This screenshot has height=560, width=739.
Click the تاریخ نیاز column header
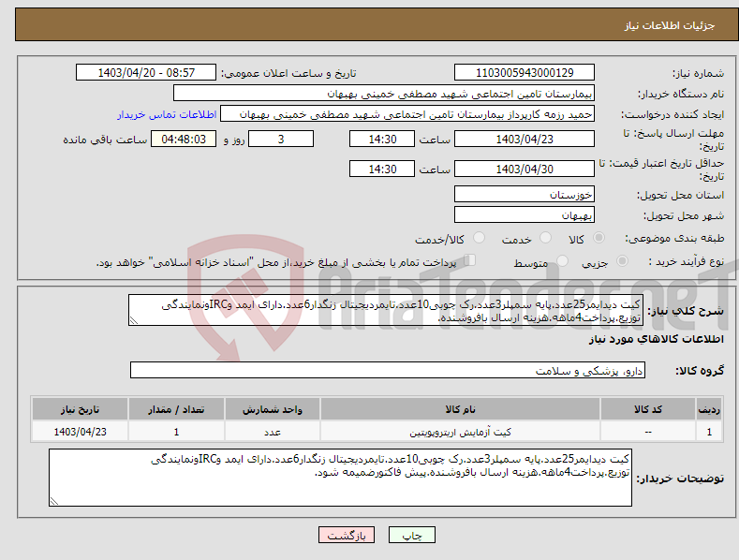click(81, 409)
